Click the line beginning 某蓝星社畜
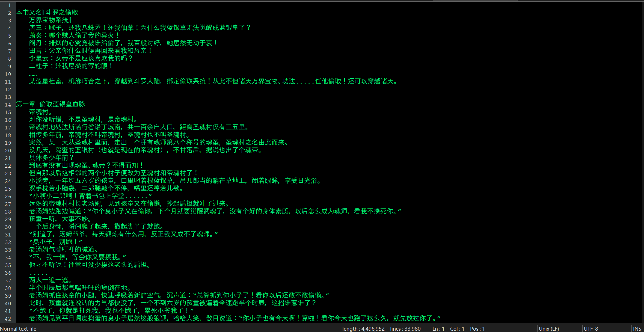This screenshot has width=644, height=332. (213, 81)
